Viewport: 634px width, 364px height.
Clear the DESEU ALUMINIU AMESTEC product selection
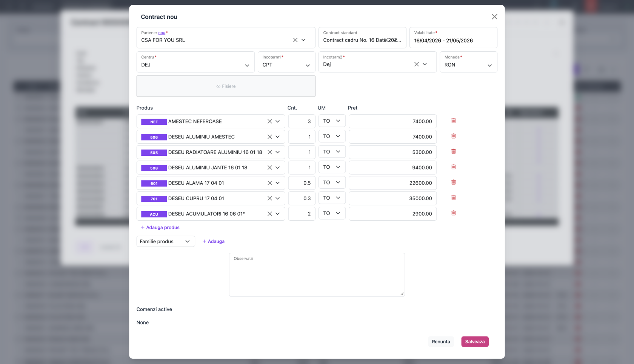pyautogui.click(x=269, y=137)
